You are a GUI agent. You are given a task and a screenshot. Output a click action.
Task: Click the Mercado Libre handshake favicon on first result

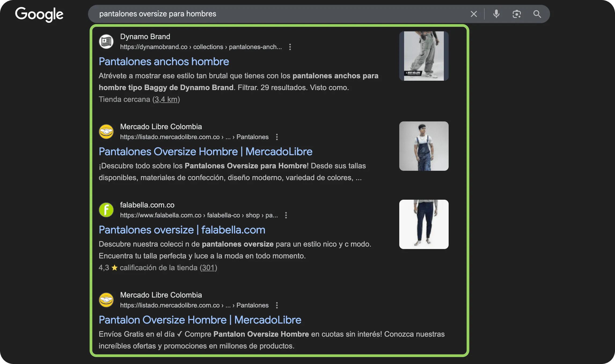pos(106,131)
